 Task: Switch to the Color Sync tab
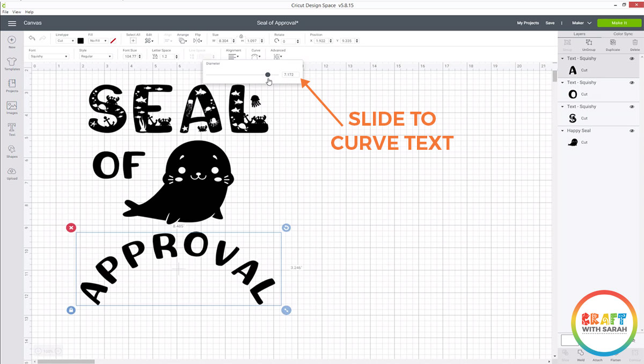pos(624,34)
